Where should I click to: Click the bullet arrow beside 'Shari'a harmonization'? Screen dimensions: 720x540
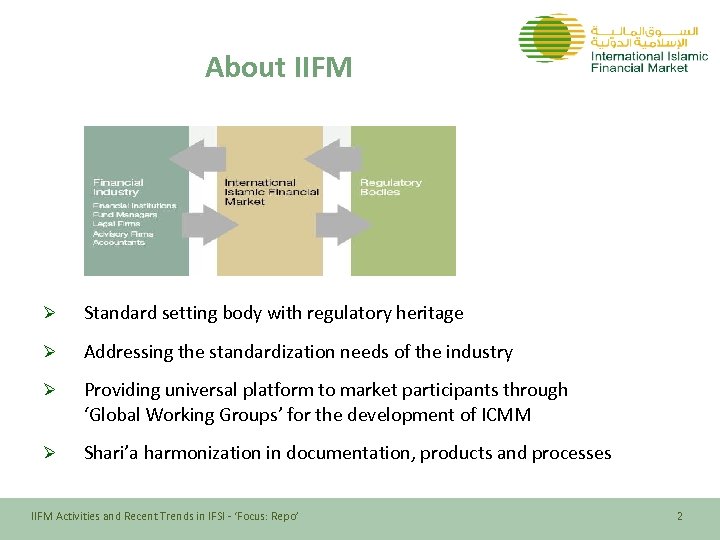50,453
